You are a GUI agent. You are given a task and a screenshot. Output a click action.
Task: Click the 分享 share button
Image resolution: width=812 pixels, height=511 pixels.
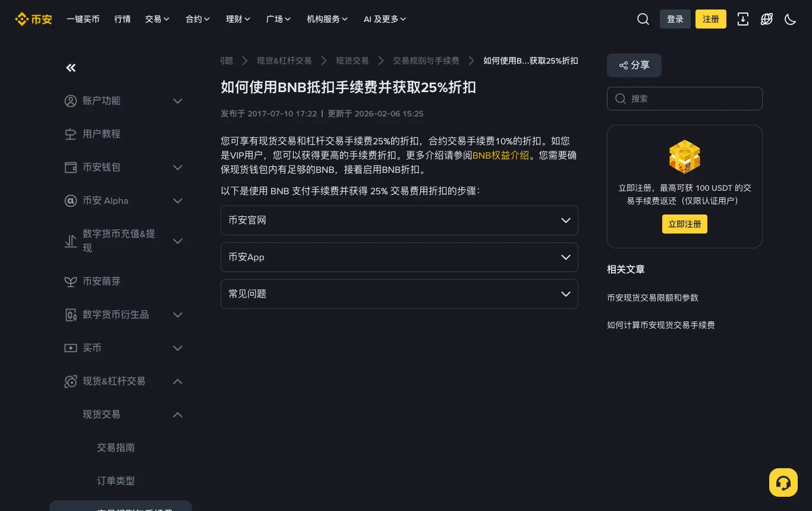pos(634,65)
